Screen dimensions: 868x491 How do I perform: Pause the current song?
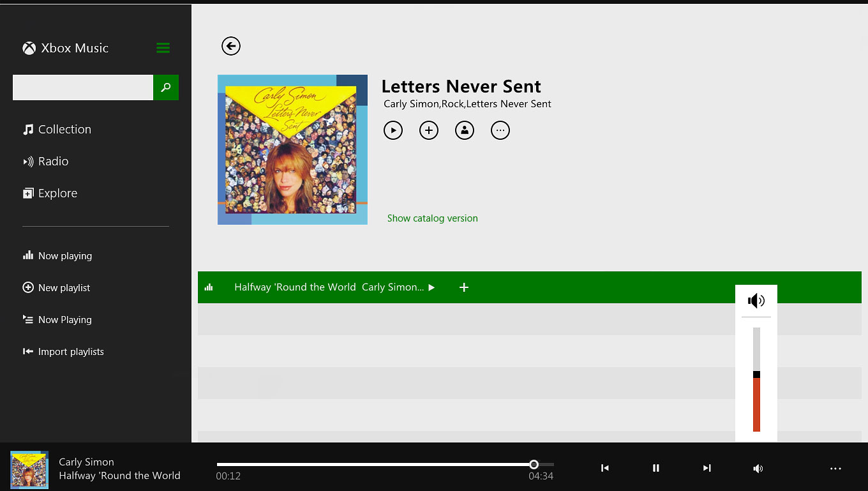655,468
